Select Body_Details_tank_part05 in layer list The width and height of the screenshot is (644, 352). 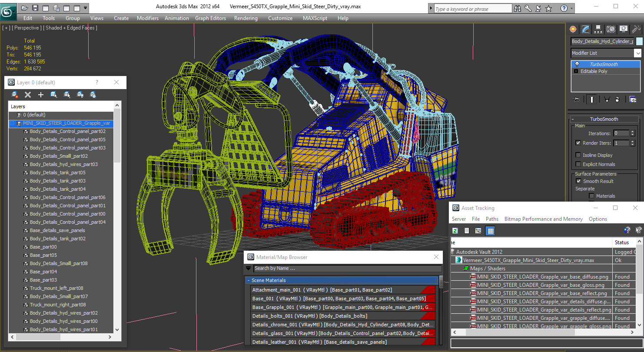click(x=58, y=173)
